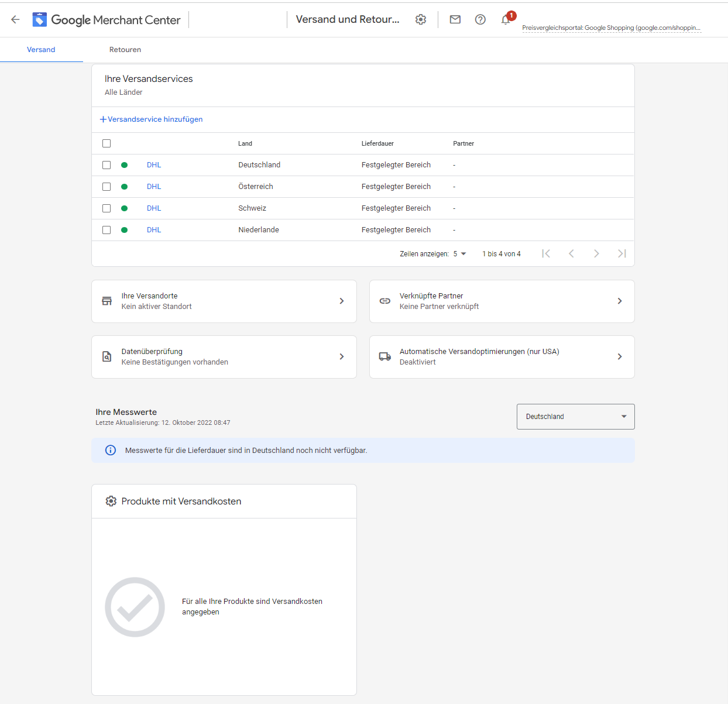Image resolution: width=728 pixels, height=704 pixels.
Task: Click the large checkmark circle in Produkte card
Action: pos(135,607)
